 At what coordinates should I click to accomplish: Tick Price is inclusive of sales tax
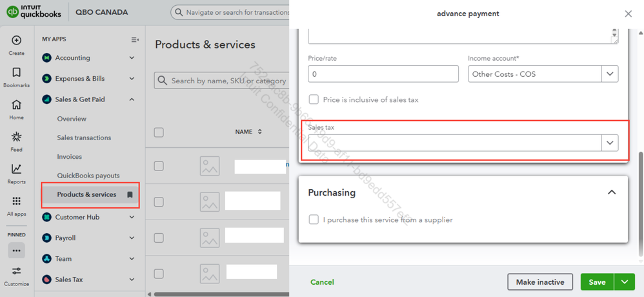coord(314,99)
